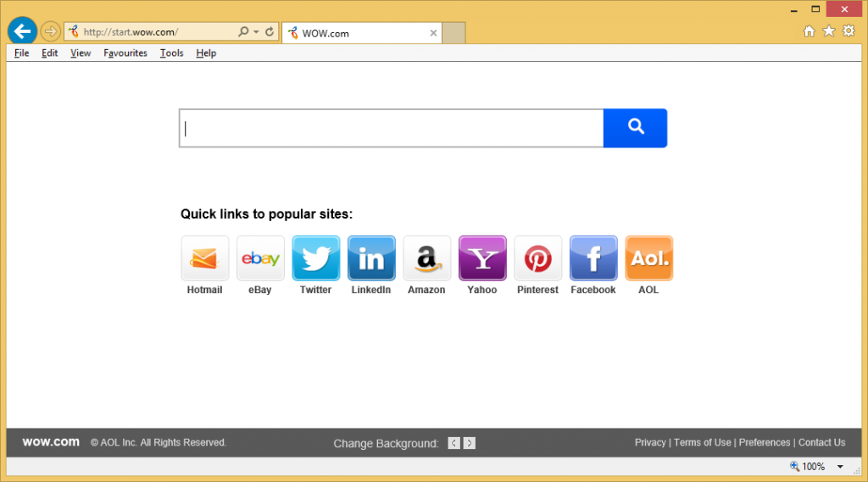Click the Home icon in browser toolbar
This screenshot has height=482, width=868.
810,31
